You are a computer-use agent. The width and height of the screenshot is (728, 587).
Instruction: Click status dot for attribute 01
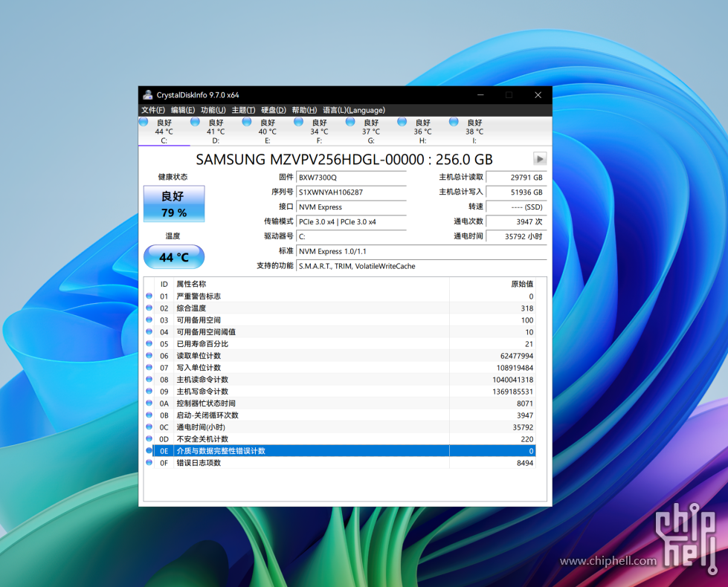[149, 296]
